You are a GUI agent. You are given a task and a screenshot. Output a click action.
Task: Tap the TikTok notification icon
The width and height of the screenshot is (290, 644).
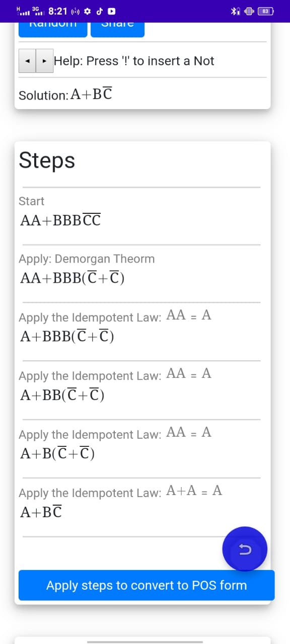(100, 11)
